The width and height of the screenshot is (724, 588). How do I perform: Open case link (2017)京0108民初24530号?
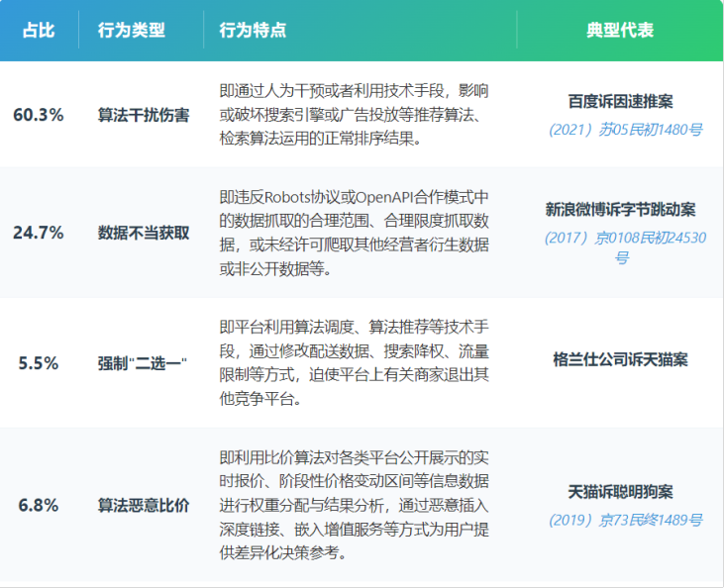click(625, 246)
